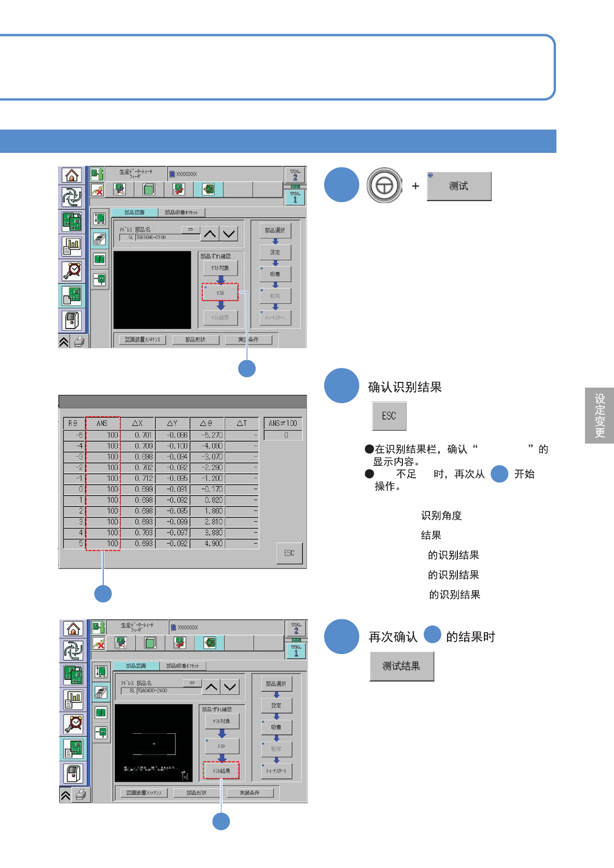The height and width of the screenshot is (868, 614).
Task: Switch to TBL 2 in bottom screen (7GA0430-2400)
Action: click(x=297, y=628)
